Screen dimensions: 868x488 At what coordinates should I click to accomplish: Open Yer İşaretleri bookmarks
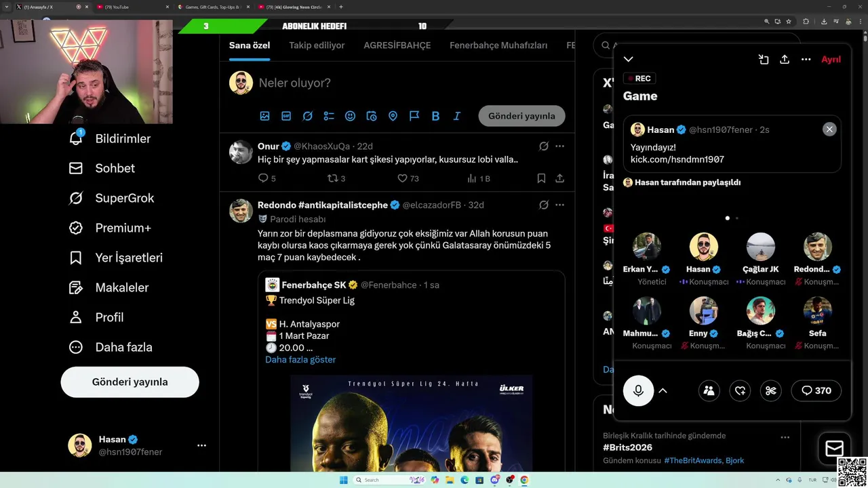[x=115, y=258]
